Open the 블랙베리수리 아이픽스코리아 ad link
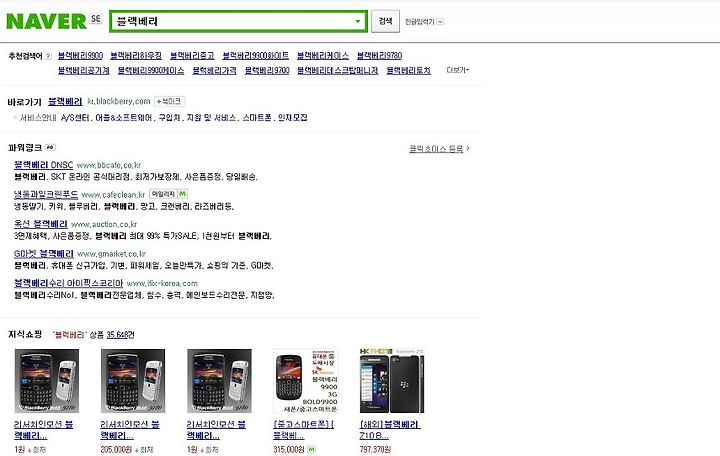The height and width of the screenshot is (456, 720). pos(68,283)
